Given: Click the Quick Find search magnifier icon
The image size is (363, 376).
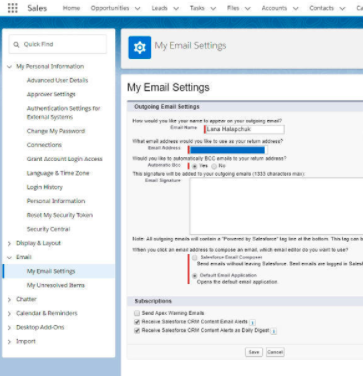Looking at the screenshot, I should pyautogui.click(x=16, y=44).
